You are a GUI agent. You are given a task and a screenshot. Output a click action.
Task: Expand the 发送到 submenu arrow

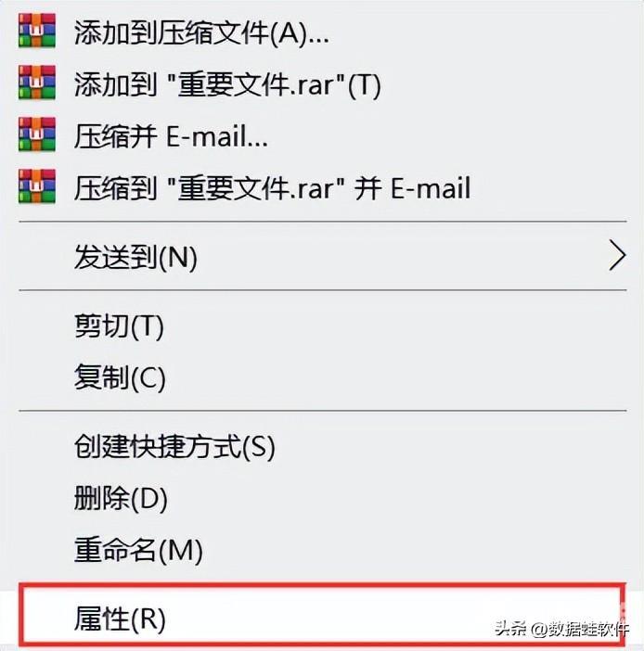click(617, 256)
